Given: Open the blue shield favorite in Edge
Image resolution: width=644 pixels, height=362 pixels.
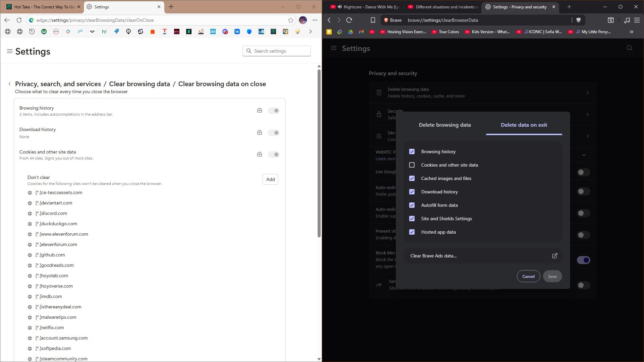Looking at the screenshot, I should coord(249,32).
